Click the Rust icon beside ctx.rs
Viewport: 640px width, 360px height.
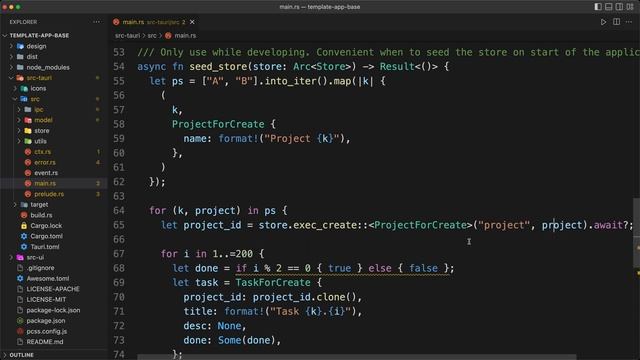pyautogui.click(x=28, y=152)
